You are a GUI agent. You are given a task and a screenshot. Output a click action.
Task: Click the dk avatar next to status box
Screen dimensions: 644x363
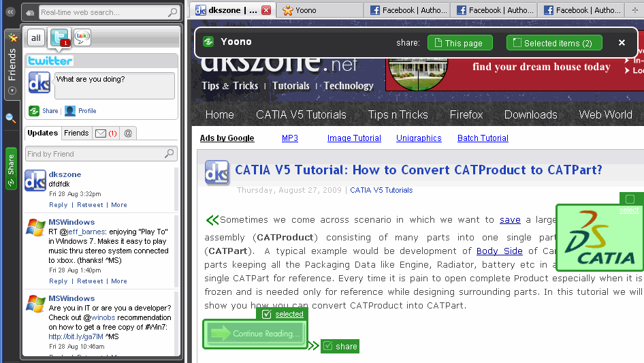tap(39, 82)
